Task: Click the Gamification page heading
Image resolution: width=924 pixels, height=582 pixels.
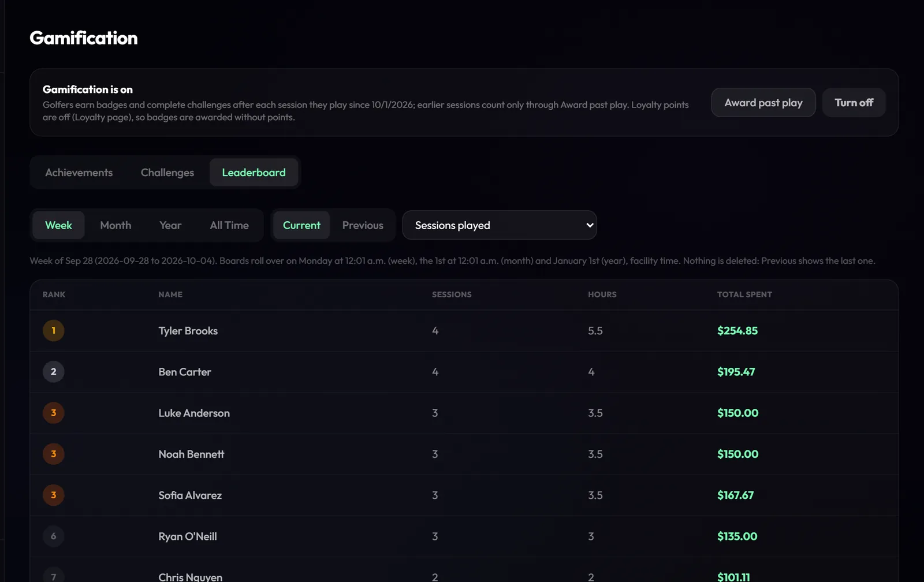Action: 84,38
